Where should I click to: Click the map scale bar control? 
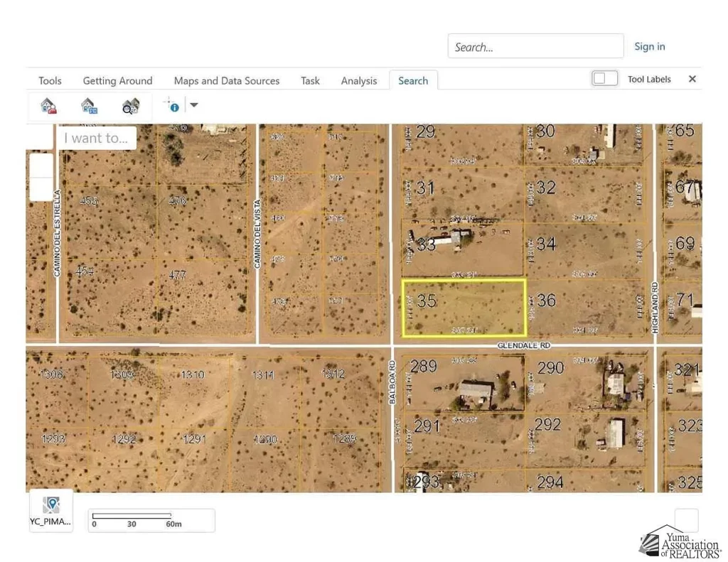click(151, 521)
